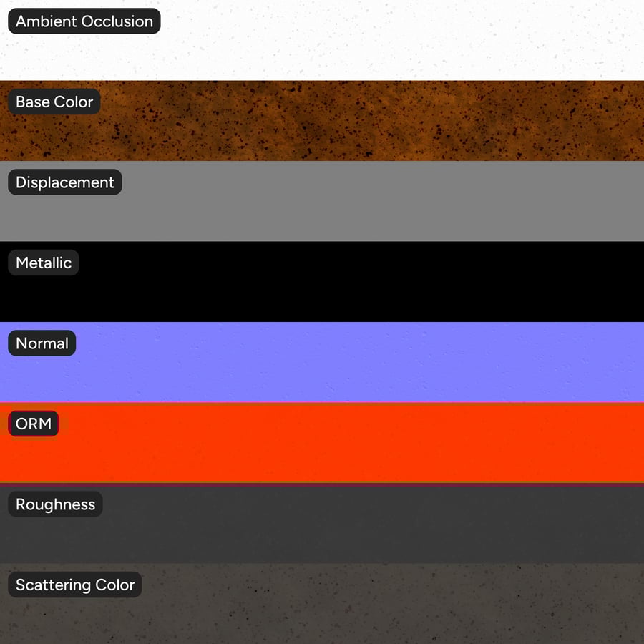
Task: Click the Roughness label
Action: (55, 504)
